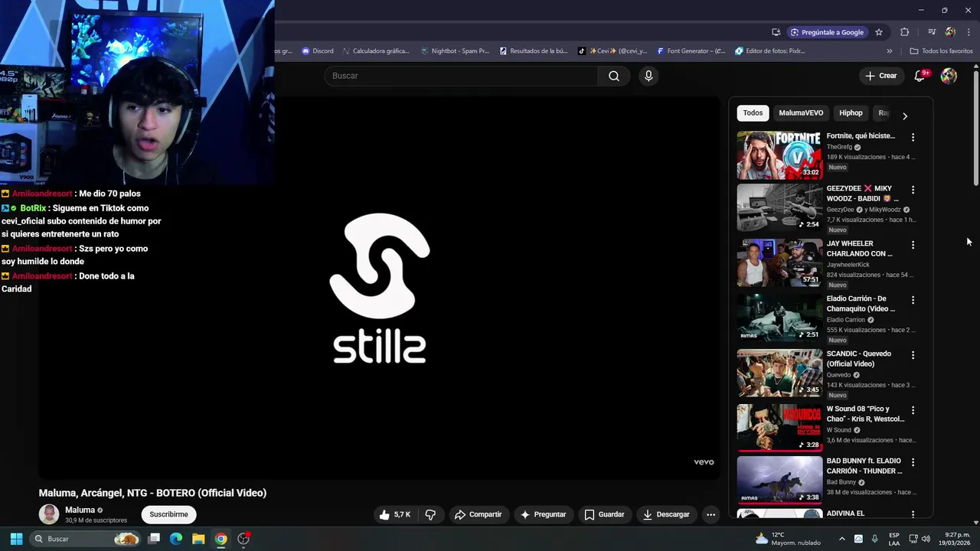Open options for Eladio Carrión De Chamaquito
Image resolution: width=980 pixels, height=551 pixels.
coord(913,300)
